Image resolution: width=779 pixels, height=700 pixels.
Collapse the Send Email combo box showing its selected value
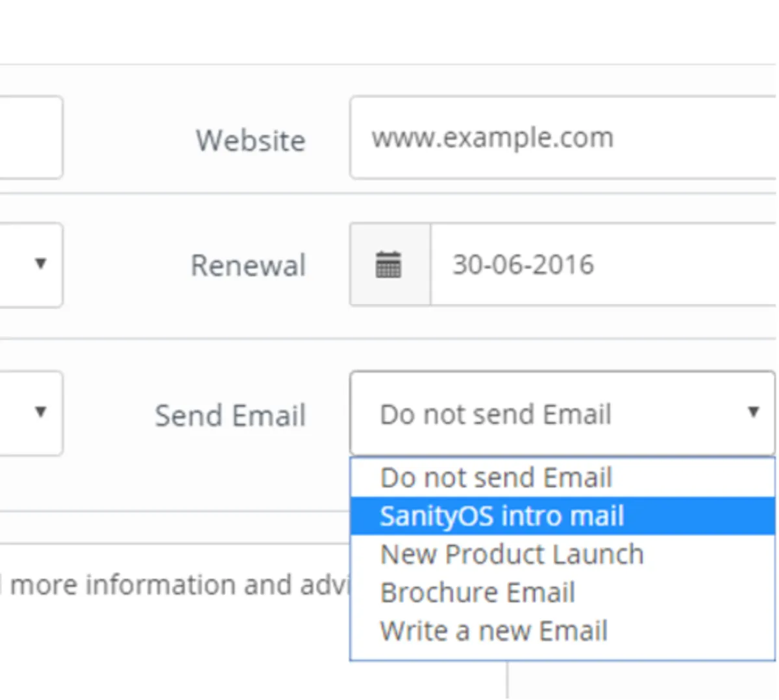pyautogui.click(x=562, y=413)
